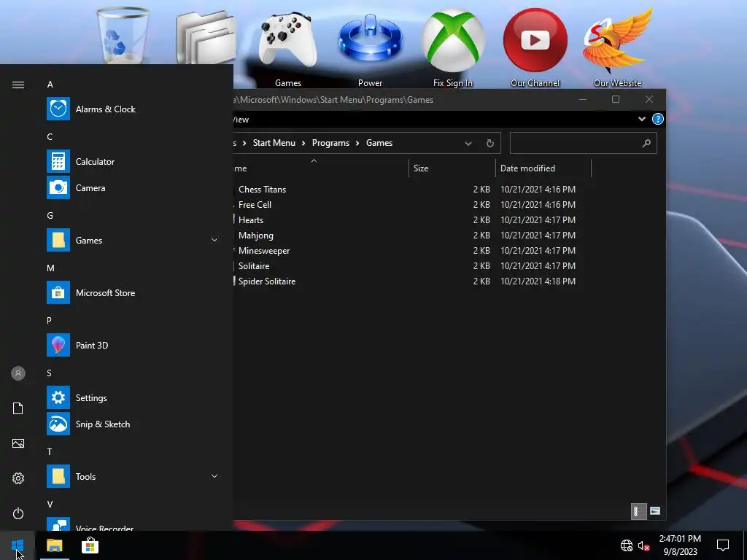Click the muted volume tray icon
The height and width of the screenshot is (560, 747).
[x=643, y=545]
